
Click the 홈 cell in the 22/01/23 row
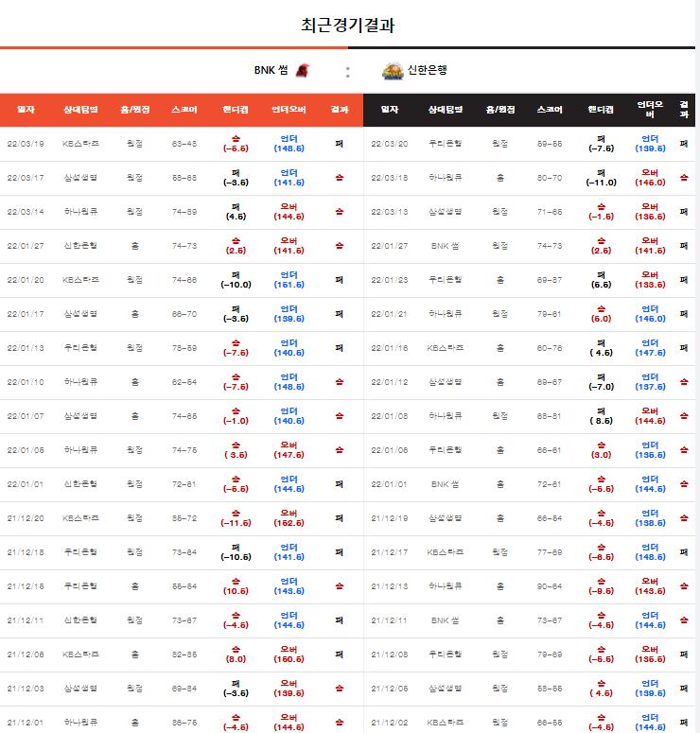[500, 280]
